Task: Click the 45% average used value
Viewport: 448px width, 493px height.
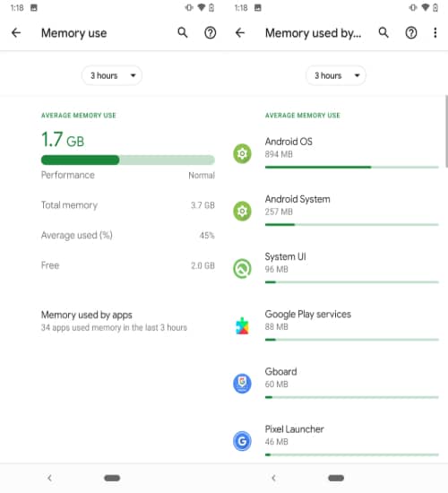Action: (207, 235)
